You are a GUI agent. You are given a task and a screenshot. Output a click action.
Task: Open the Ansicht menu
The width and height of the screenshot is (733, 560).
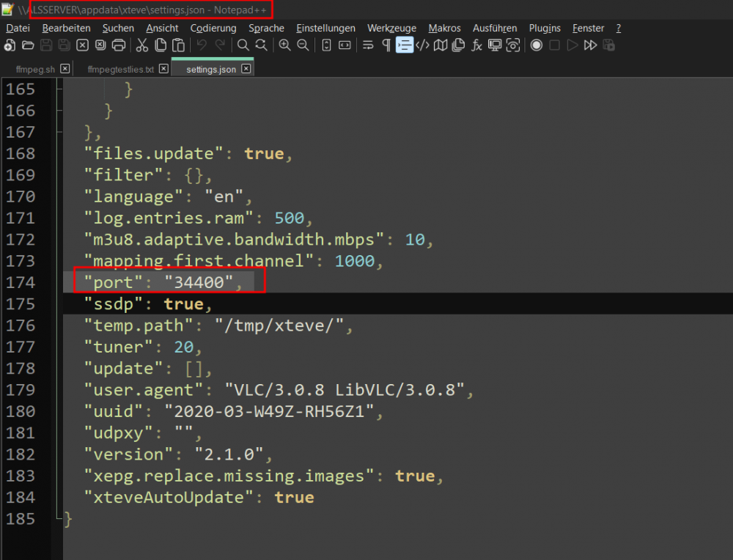162,28
